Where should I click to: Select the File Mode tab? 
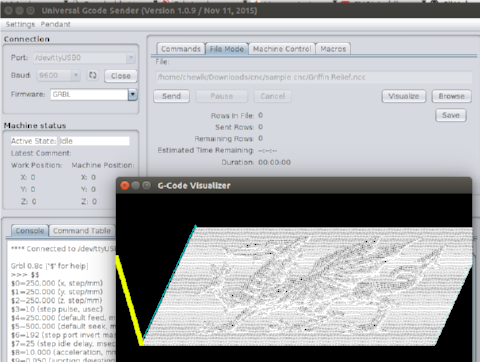point(227,49)
